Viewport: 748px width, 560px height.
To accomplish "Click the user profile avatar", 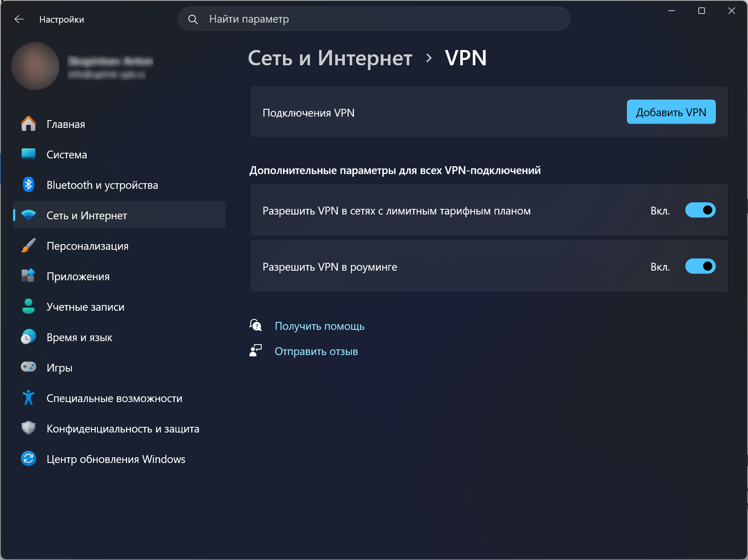I will pos(35,66).
